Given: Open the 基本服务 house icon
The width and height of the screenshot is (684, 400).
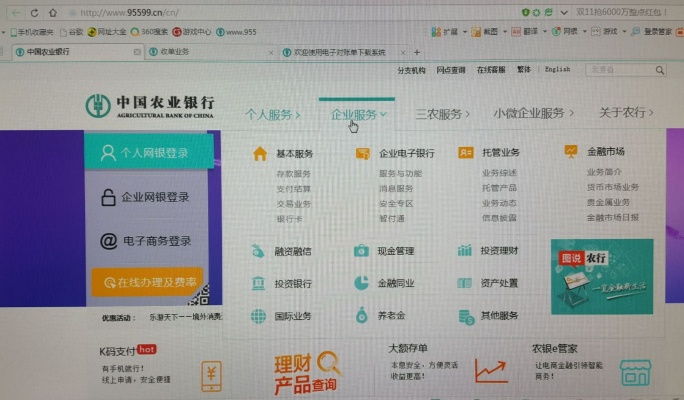Looking at the screenshot, I should click(260, 154).
